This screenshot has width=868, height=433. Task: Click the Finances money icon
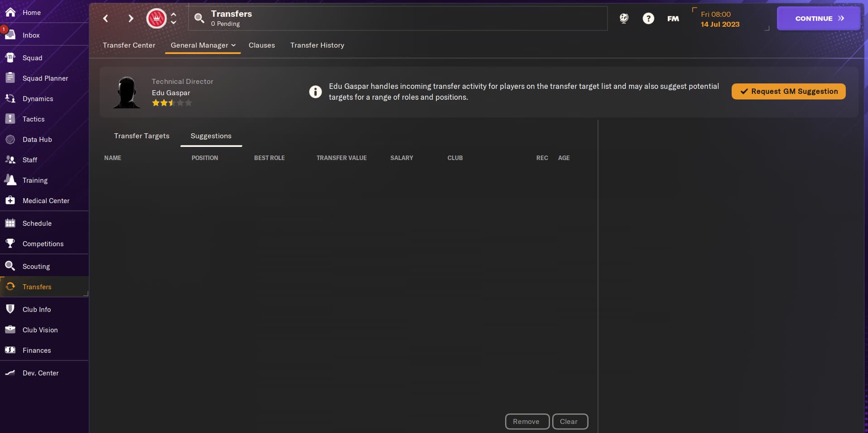[10, 350]
